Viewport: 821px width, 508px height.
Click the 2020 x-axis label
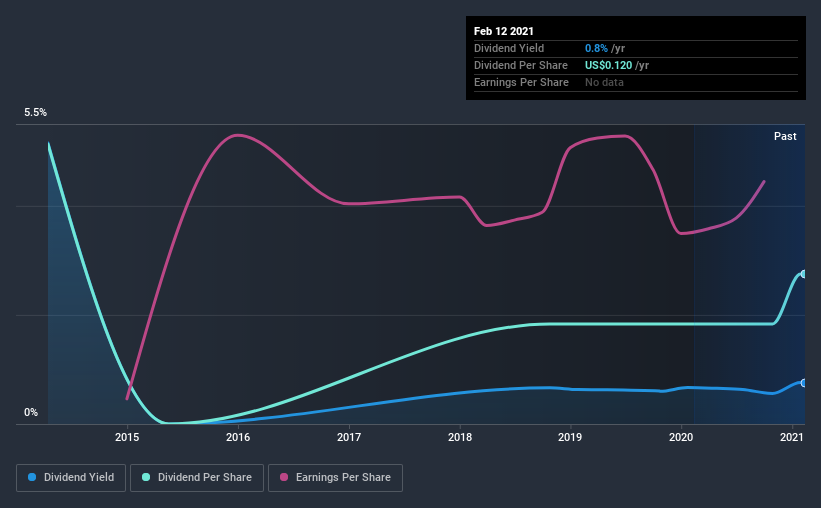tap(681, 437)
